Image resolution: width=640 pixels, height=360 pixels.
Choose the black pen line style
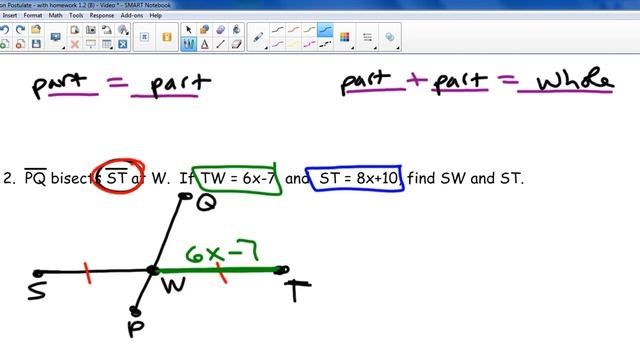278,30
